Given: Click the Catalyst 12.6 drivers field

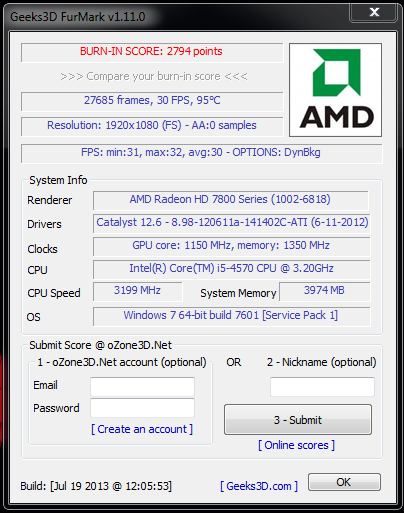Looking at the screenshot, I should tap(232, 223).
